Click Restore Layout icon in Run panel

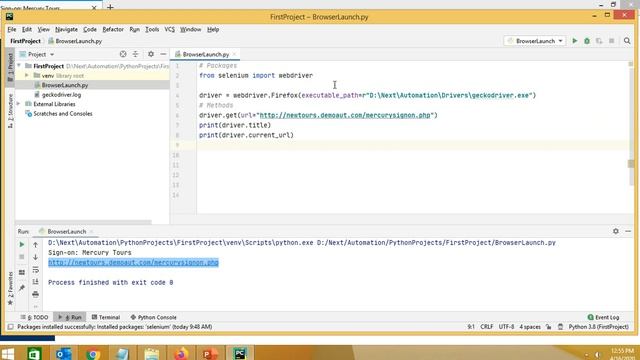click(x=22, y=272)
